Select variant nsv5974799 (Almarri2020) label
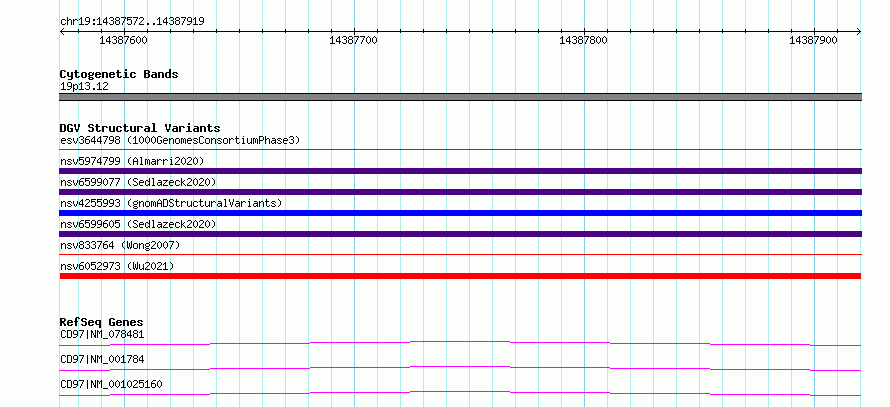 pyautogui.click(x=132, y=161)
